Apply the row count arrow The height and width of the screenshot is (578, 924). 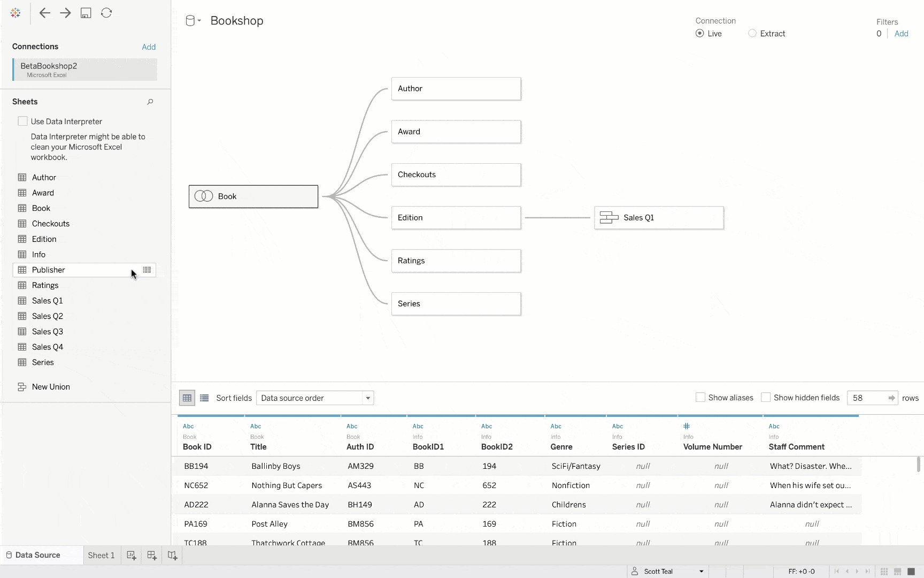click(891, 398)
